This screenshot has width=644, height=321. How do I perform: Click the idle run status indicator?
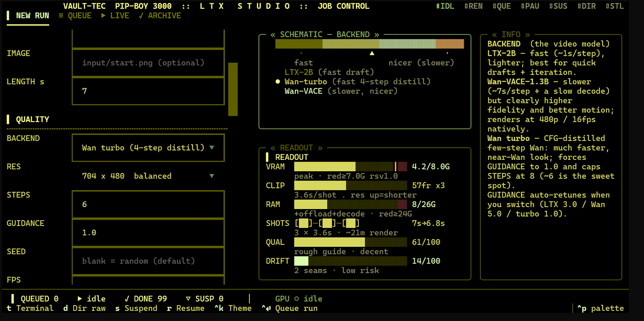(x=92, y=299)
